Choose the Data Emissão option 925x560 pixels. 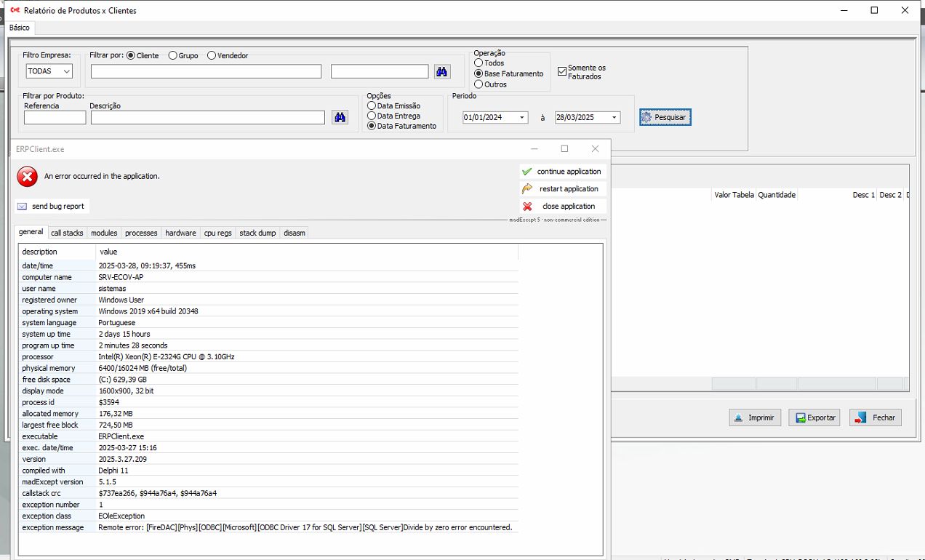pyautogui.click(x=372, y=106)
